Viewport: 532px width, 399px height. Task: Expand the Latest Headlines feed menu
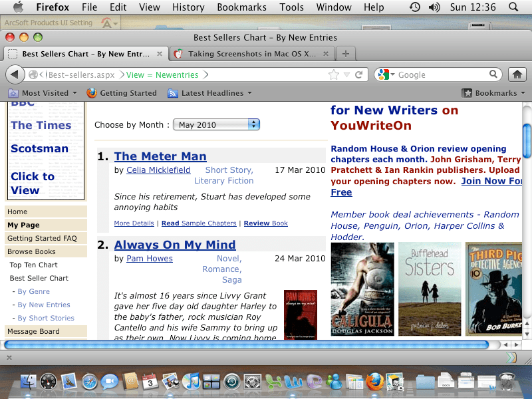pos(209,93)
